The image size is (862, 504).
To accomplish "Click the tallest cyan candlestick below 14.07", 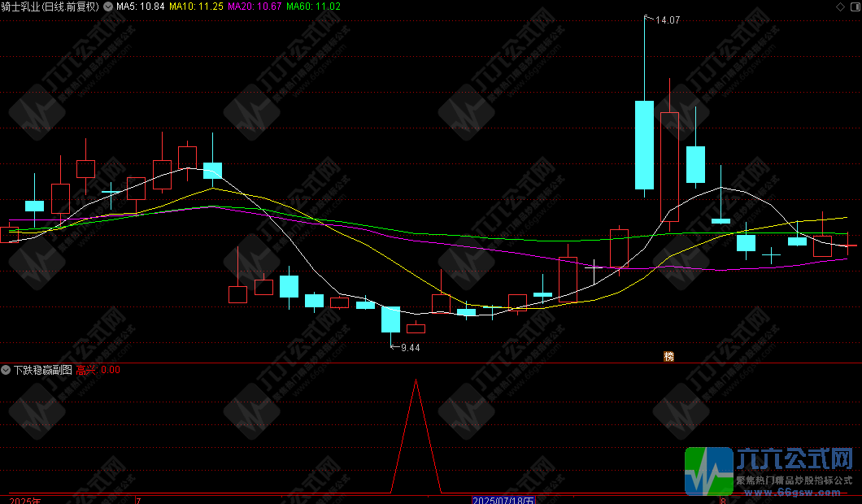I will click(644, 145).
